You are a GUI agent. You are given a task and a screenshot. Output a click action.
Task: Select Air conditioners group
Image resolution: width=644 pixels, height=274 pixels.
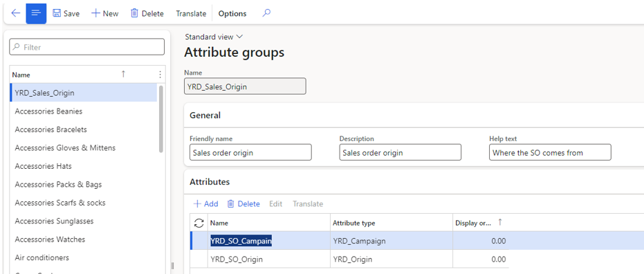pyautogui.click(x=84, y=257)
